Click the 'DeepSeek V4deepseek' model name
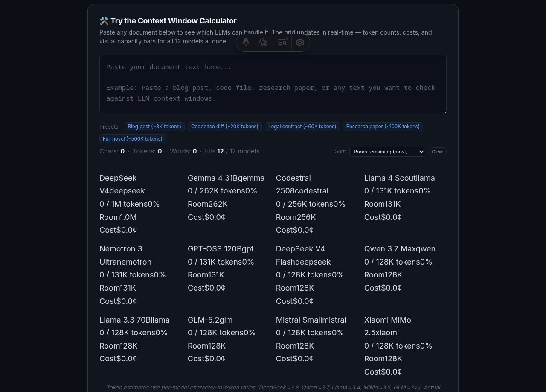The image size is (546, 392). pos(122,184)
